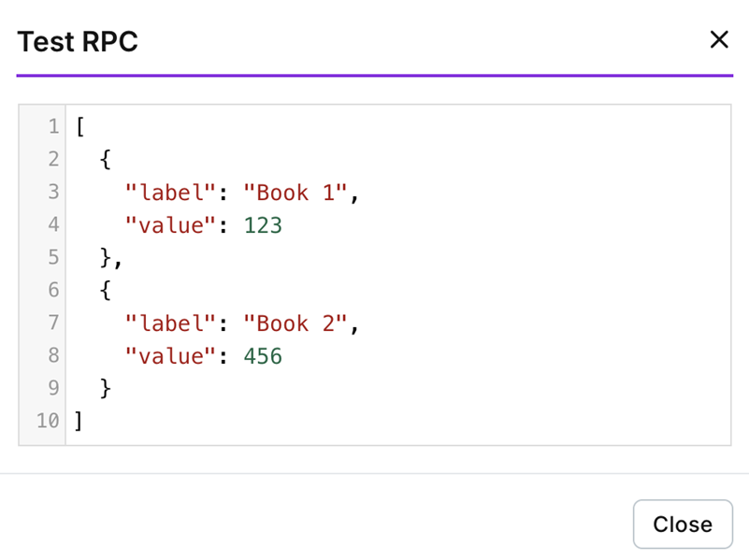The image size is (749, 560).
Task: Click line number 6 in the gutter
Action: [x=53, y=290]
